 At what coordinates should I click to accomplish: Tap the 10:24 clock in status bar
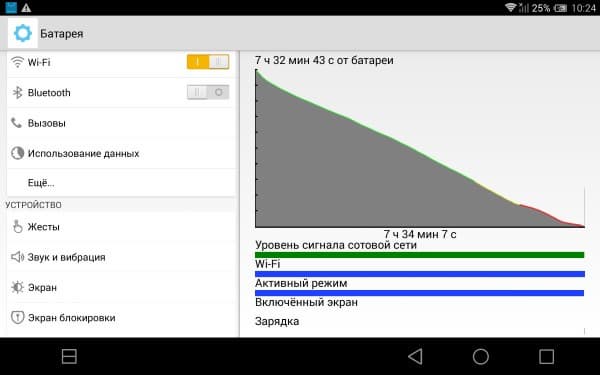(584, 8)
